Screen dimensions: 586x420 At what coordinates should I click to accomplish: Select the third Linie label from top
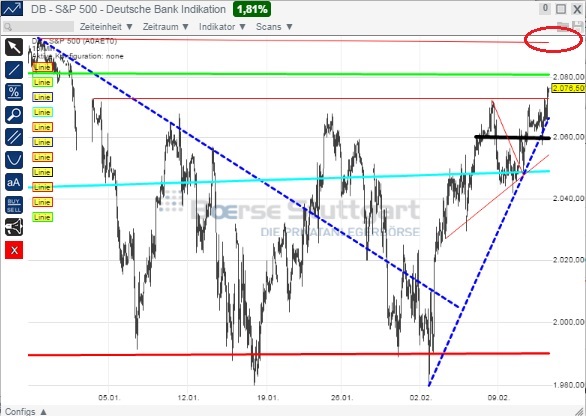pyautogui.click(x=42, y=97)
